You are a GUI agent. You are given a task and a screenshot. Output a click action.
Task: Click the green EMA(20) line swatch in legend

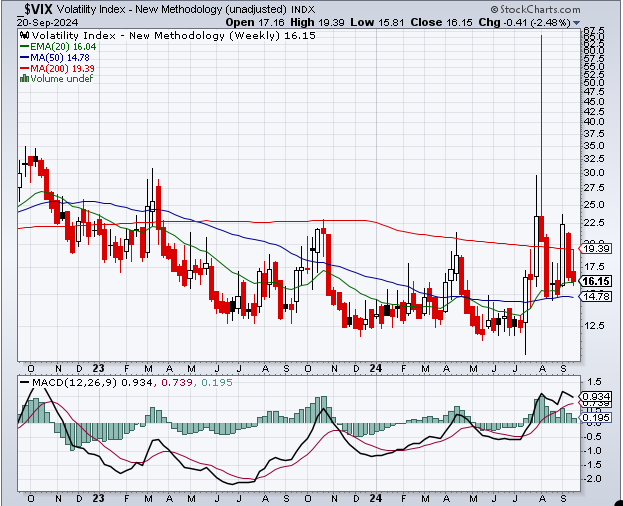point(24,47)
